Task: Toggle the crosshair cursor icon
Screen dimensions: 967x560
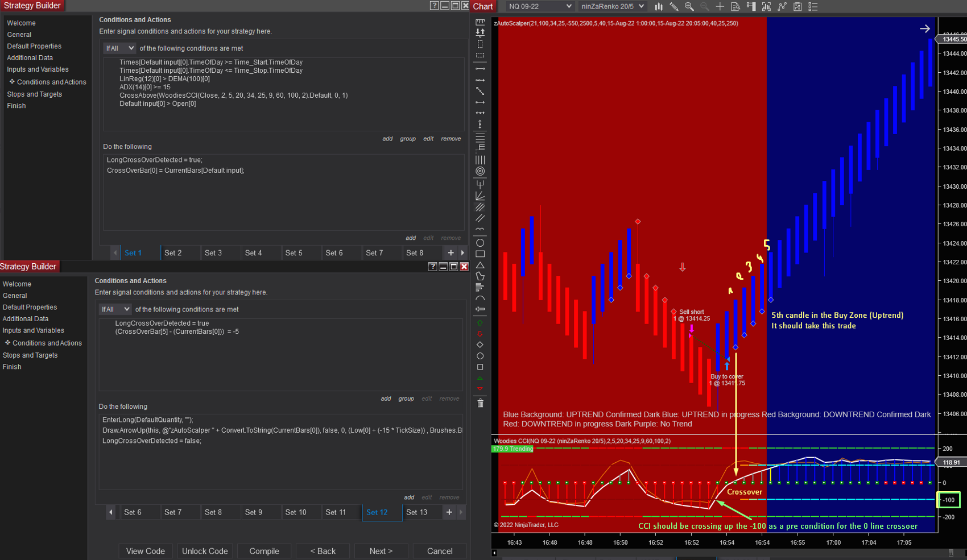Action: (x=720, y=6)
